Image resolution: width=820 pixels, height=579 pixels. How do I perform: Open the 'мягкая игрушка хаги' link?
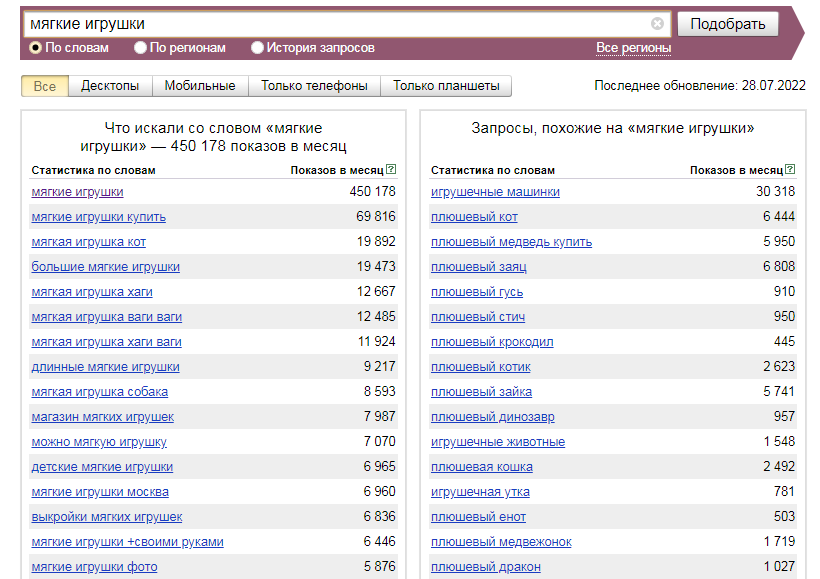[92, 292]
